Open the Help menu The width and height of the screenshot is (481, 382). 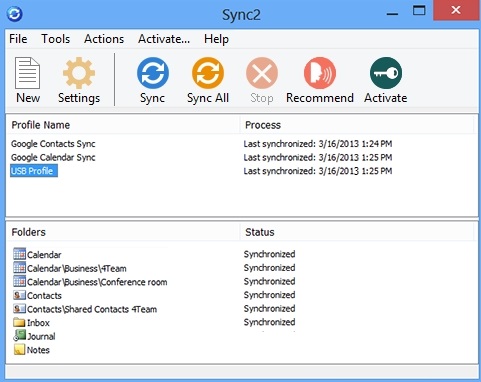click(x=216, y=39)
